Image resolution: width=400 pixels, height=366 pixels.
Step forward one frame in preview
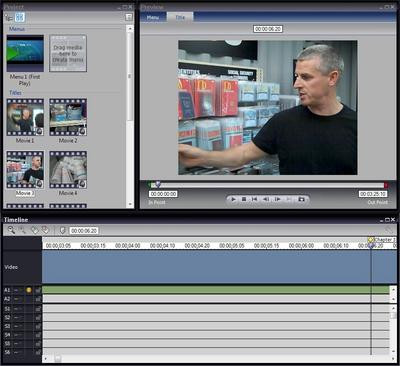click(277, 199)
